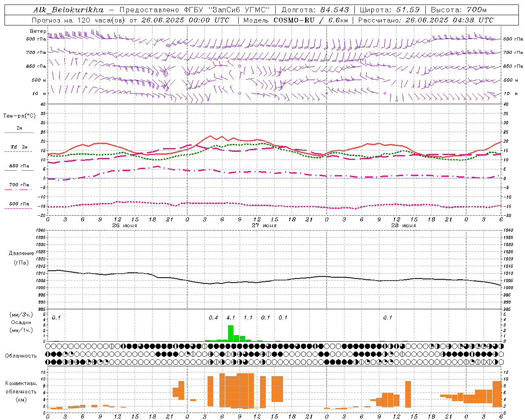This screenshot has height=420, width=525.
Task: Click the 'Модель COSMO-RU / 6.6км' text
Action: pyautogui.click(x=296, y=20)
